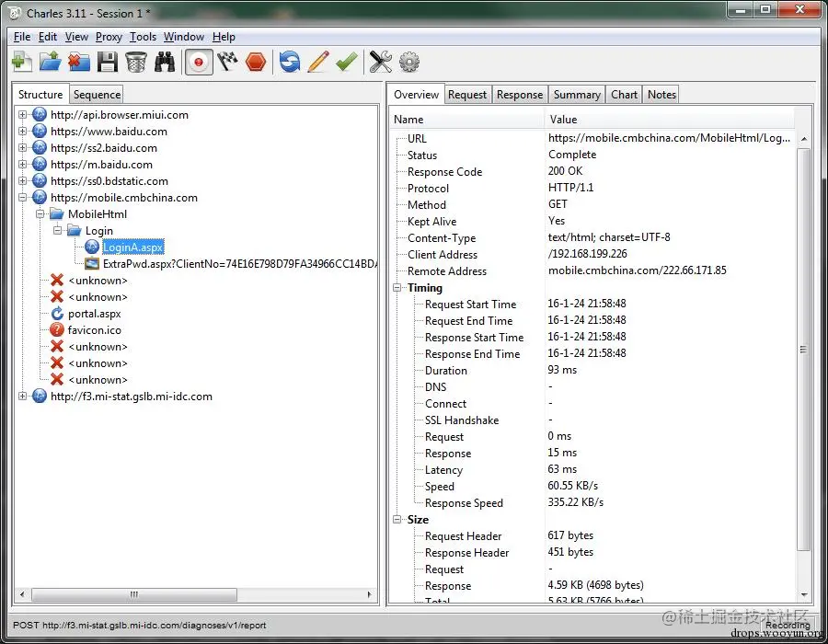The image size is (828, 644).
Task: Click the Name column header
Action: point(466,120)
